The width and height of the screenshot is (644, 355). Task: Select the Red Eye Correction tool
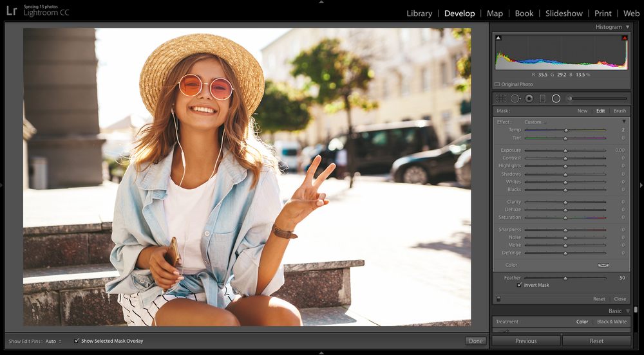(x=529, y=98)
